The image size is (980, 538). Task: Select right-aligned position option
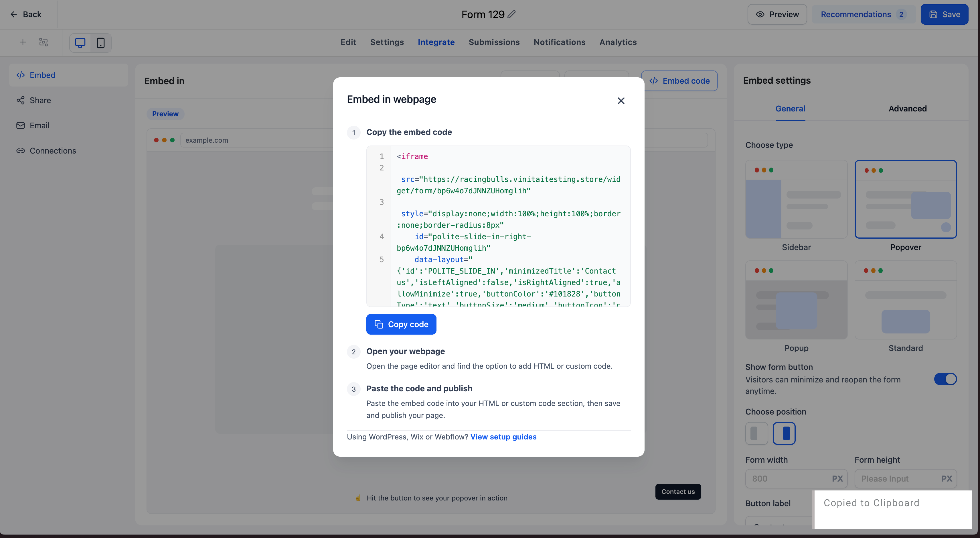tap(784, 433)
